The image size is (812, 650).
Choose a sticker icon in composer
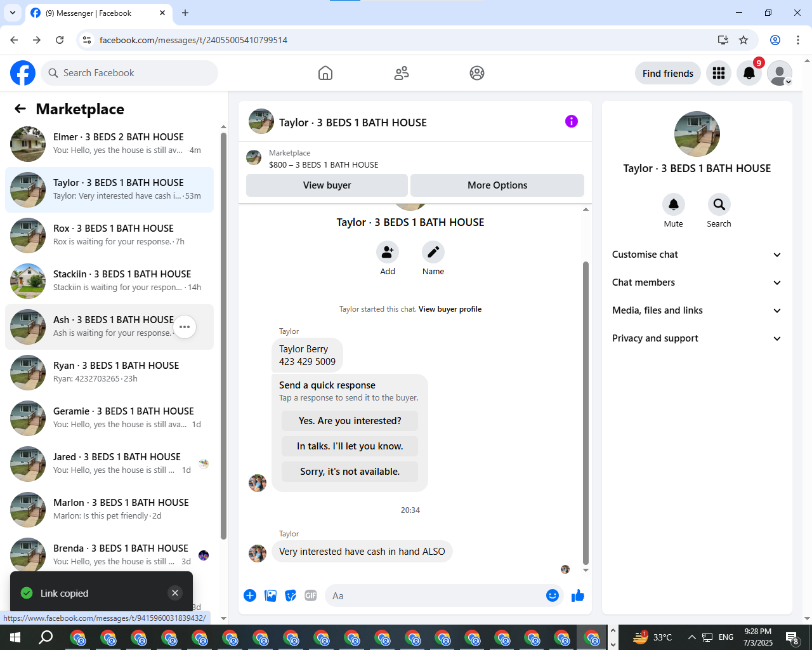click(291, 595)
